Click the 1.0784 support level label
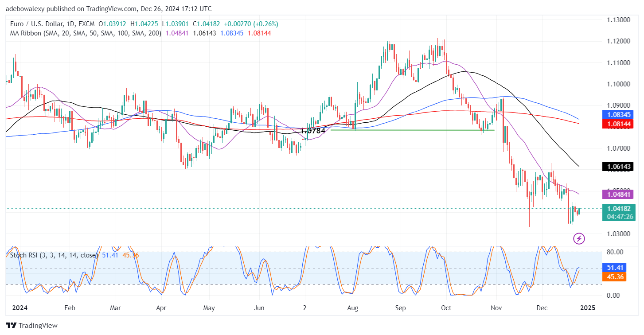This screenshot has height=335, width=644. tap(313, 131)
